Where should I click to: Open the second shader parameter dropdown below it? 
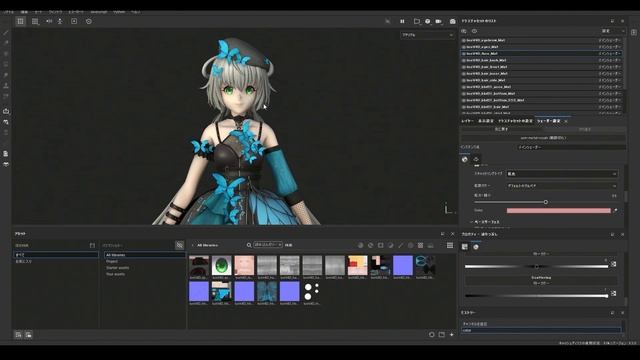point(562,186)
